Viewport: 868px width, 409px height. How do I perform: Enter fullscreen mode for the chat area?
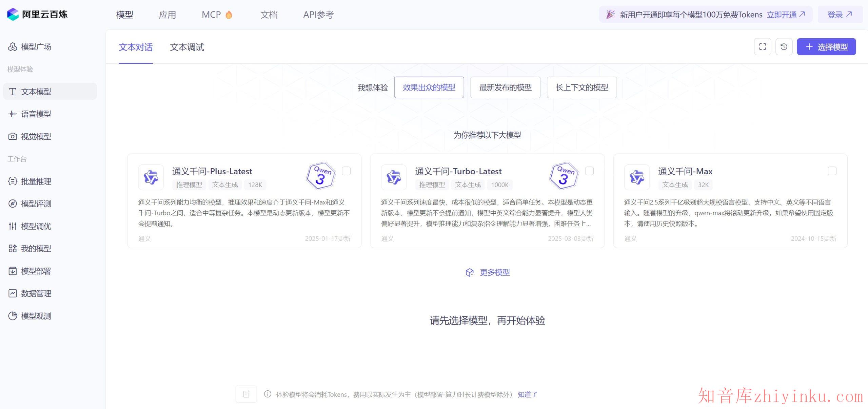tap(762, 46)
